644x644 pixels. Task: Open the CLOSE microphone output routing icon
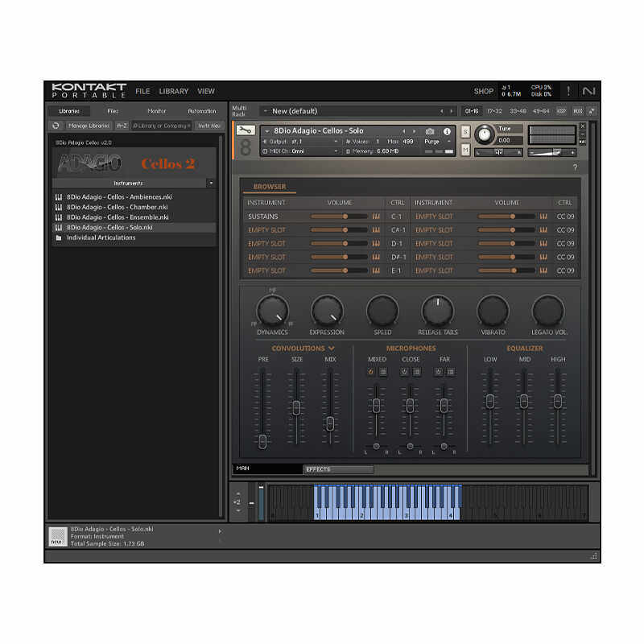tap(417, 372)
